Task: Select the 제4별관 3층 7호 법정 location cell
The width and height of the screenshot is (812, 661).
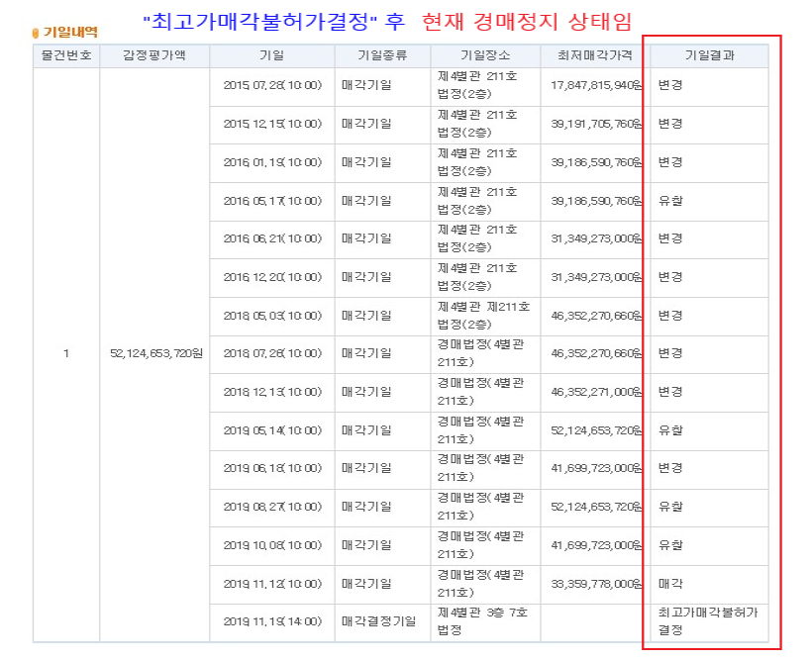Action: [482, 621]
